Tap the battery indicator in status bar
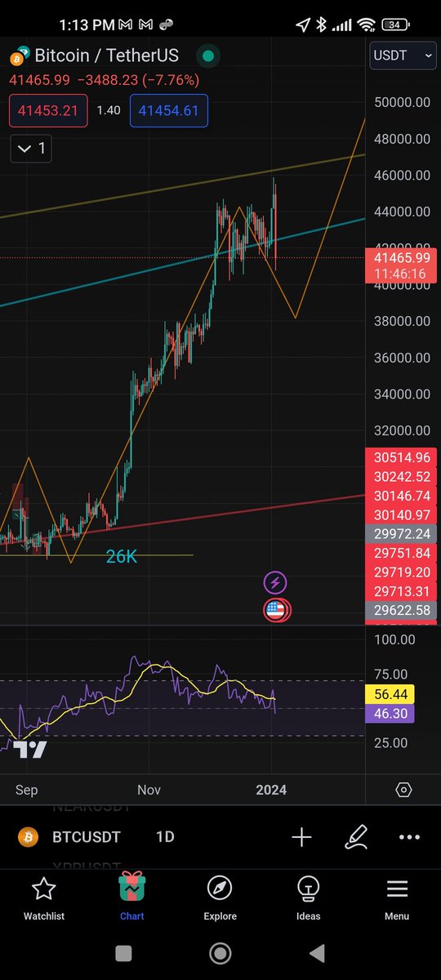 (394, 25)
